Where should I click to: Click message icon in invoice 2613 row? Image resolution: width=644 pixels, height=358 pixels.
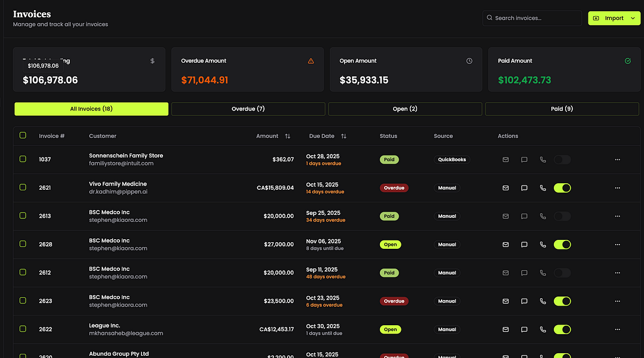(524, 216)
